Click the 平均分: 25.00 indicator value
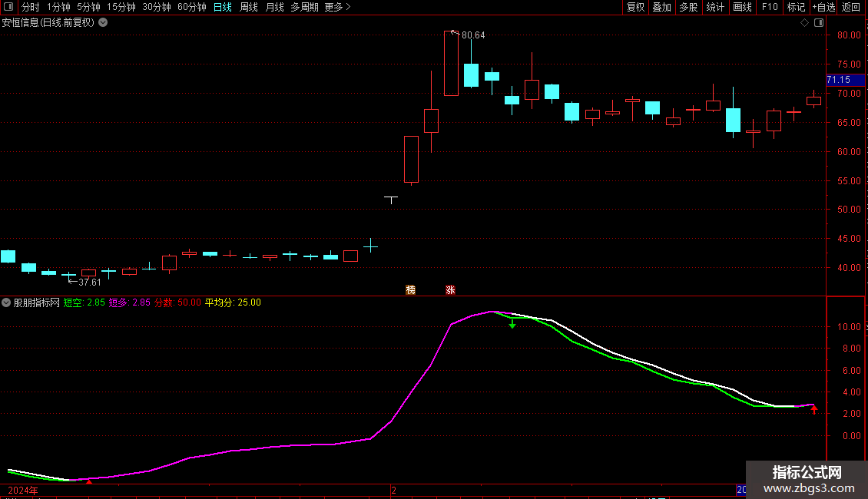Image resolution: width=868 pixels, height=499 pixels. [x=233, y=302]
